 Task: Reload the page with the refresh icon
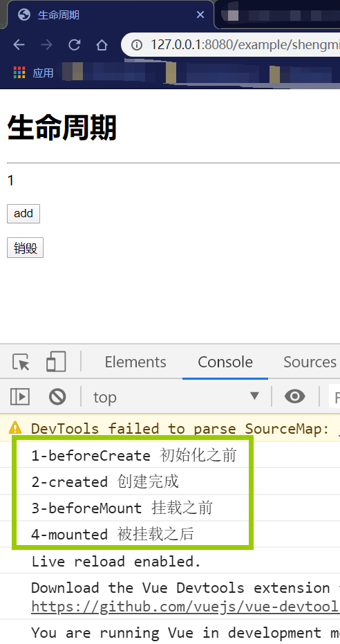click(74, 44)
